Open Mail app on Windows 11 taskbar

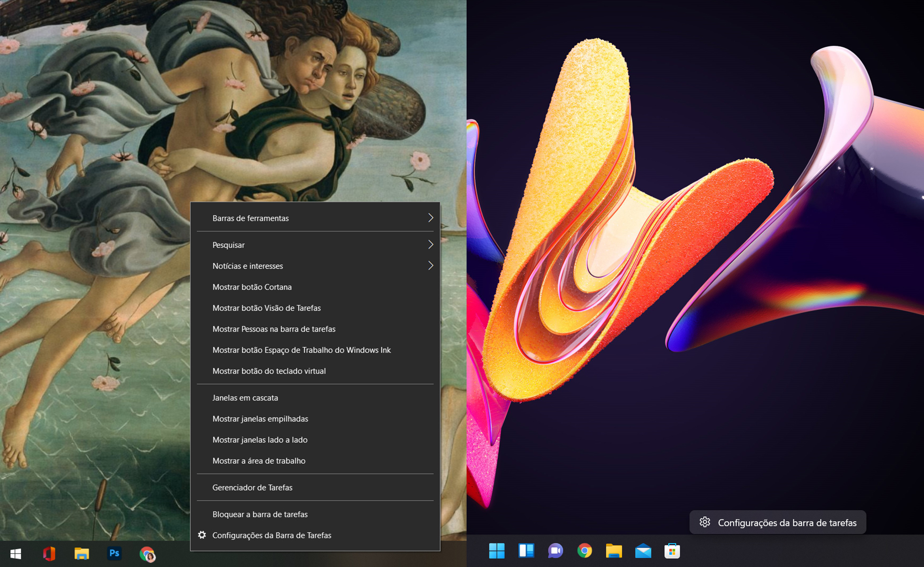click(x=643, y=551)
